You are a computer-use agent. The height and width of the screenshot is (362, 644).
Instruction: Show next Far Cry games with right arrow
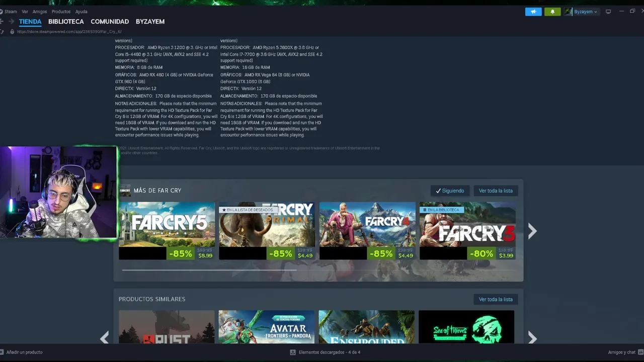pos(532,231)
